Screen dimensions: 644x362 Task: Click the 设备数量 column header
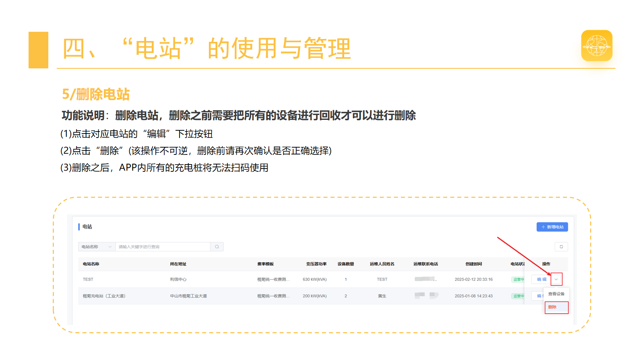click(346, 264)
